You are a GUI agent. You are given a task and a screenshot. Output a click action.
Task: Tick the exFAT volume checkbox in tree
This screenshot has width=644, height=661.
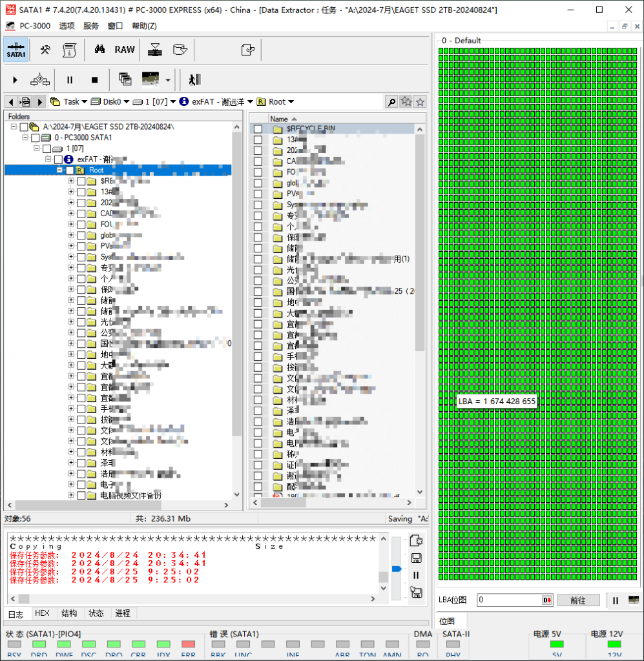pos(58,159)
